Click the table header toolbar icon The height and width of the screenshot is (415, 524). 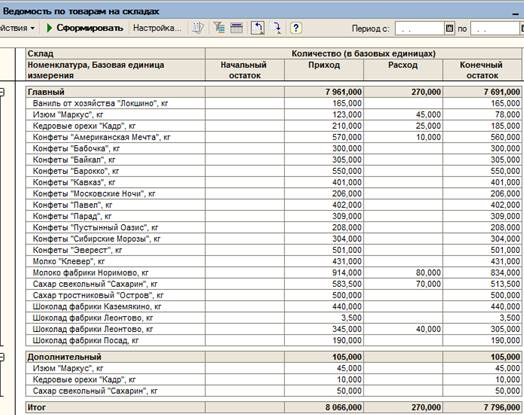click(237, 28)
